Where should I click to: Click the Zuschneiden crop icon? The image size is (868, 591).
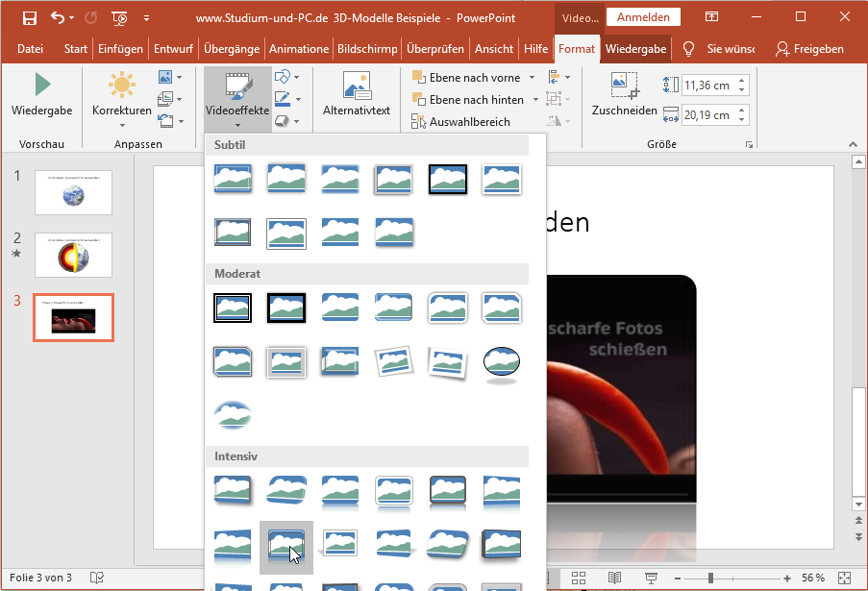click(625, 85)
